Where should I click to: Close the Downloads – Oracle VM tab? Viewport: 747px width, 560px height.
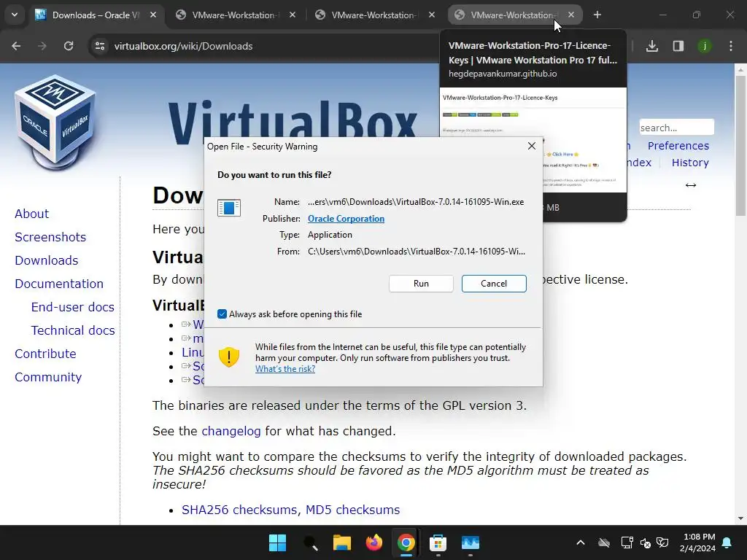pos(153,15)
